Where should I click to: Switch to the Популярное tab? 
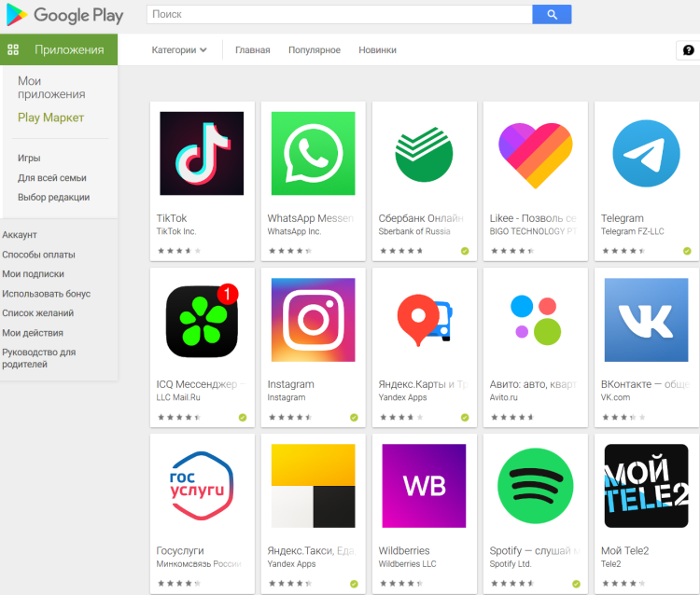point(315,50)
